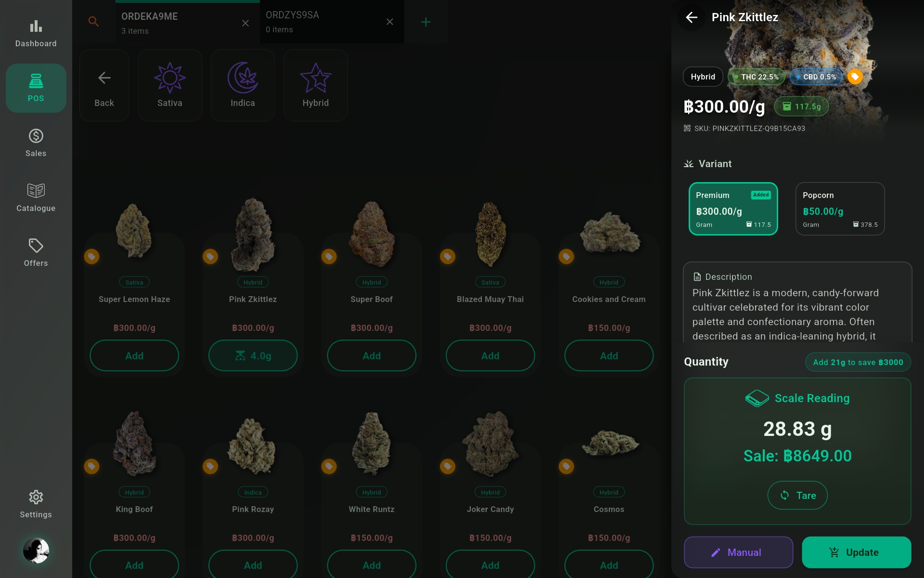Click the search magnifier icon
Image resolution: width=924 pixels, height=578 pixels.
pos(94,21)
